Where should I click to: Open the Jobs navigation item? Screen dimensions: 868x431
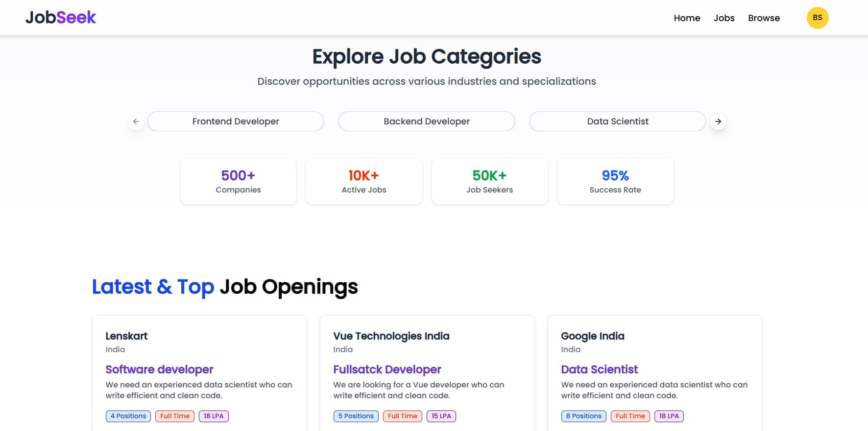point(724,18)
